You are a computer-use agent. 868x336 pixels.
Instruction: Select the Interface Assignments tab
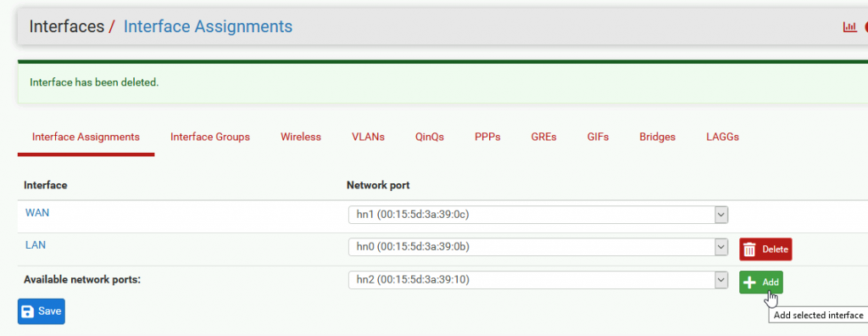tap(86, 137)
